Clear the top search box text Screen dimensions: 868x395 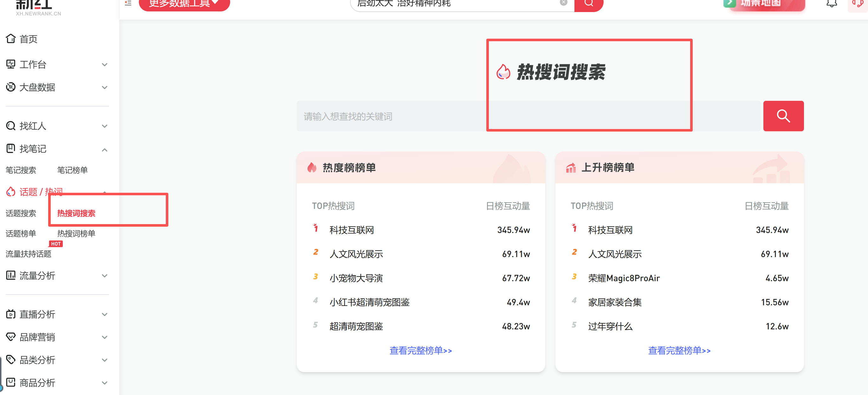563,3
